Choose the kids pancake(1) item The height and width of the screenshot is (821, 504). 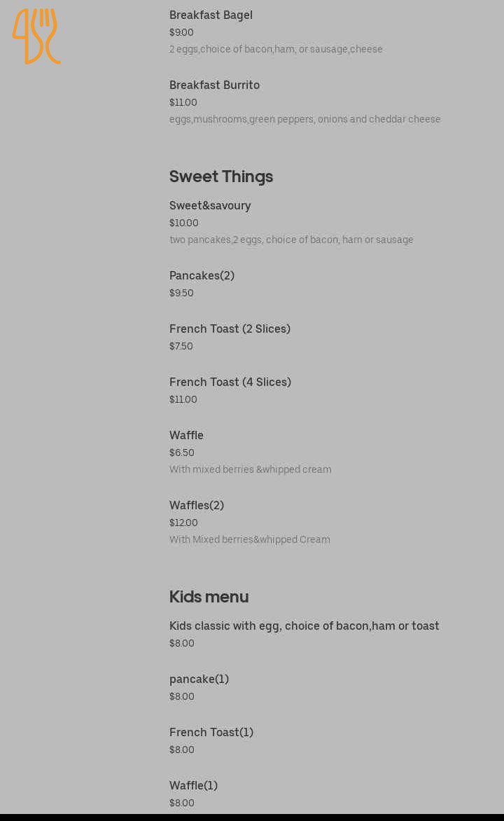coord(199,679)
